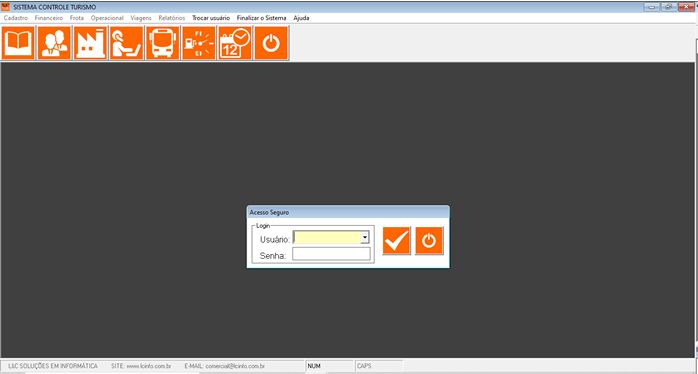
Task: Select the operator at desk toolbar icon
Action: click(x=127, y=43)
